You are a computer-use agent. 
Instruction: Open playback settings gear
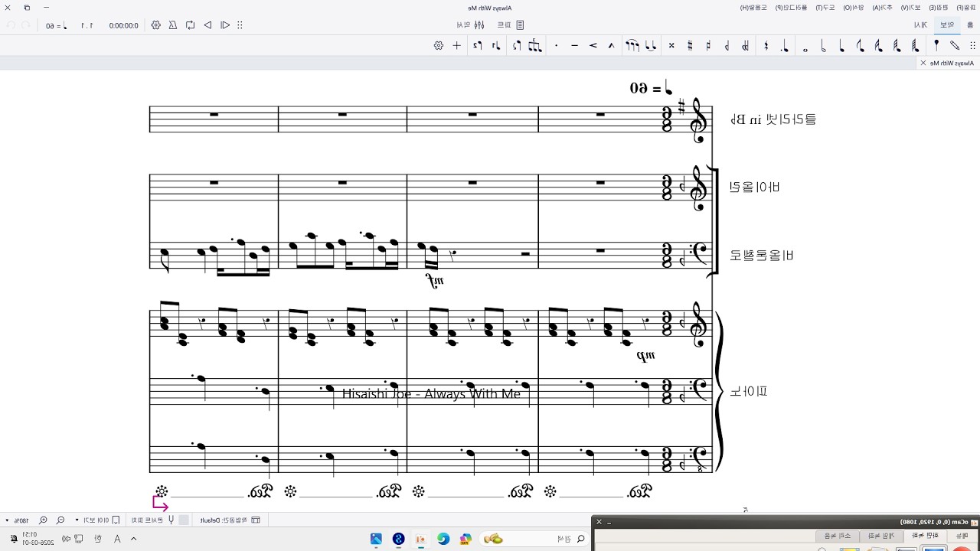coord(155,25)
